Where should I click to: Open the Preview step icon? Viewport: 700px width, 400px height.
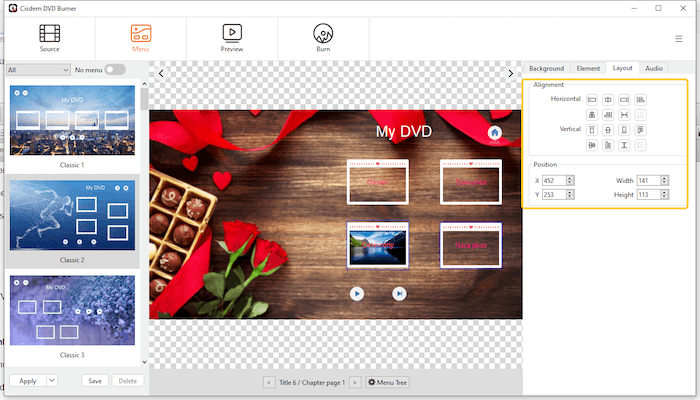[232, 33]
